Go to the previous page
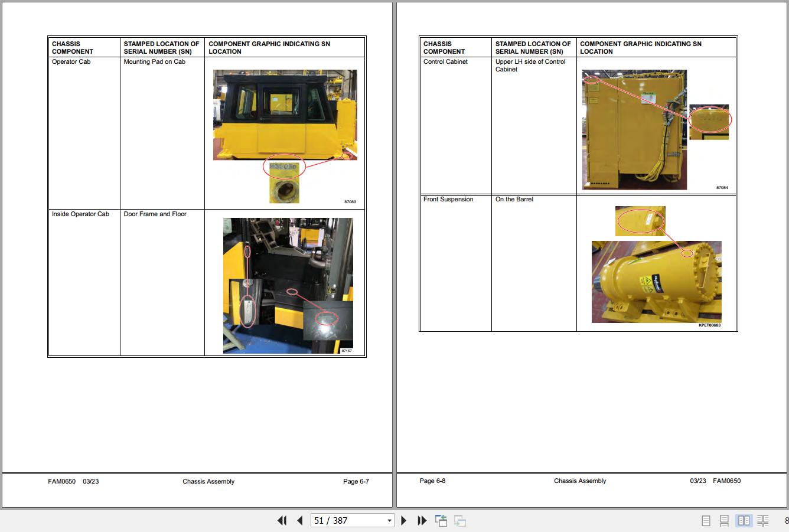This screenshot has height=532, width=789. tap(300, 520)
